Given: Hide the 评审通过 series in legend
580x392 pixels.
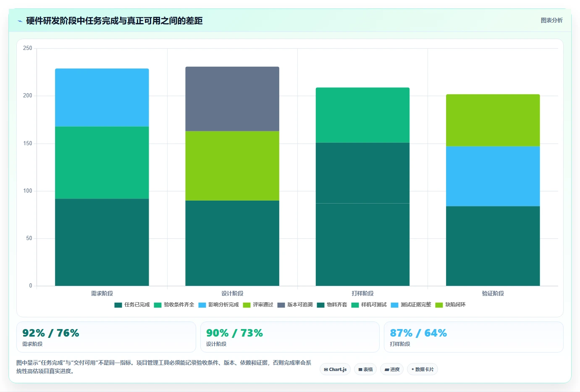Looking at the screenshot, I should [x=258, y=305].
